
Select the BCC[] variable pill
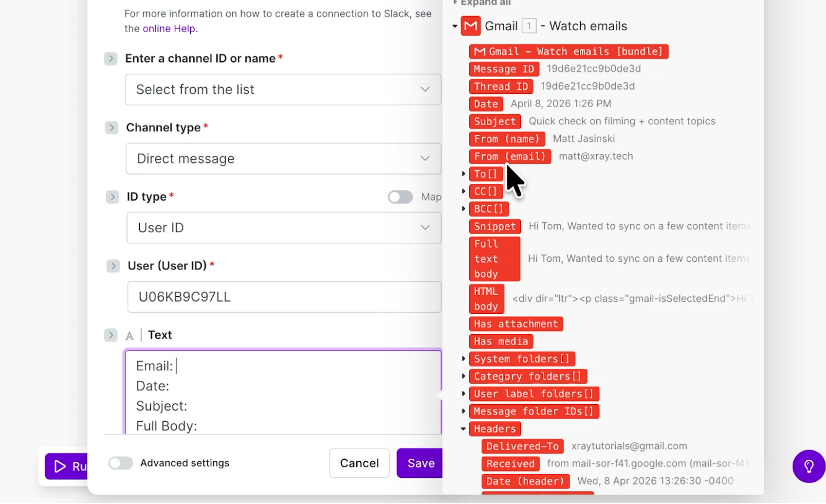pos(489,209)
